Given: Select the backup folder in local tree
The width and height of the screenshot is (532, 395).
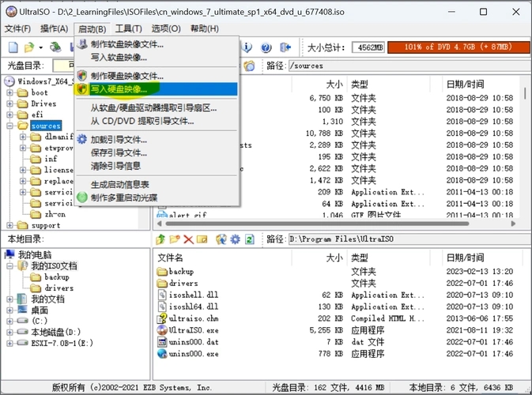Looking at the screenshot, I should 57,277.
